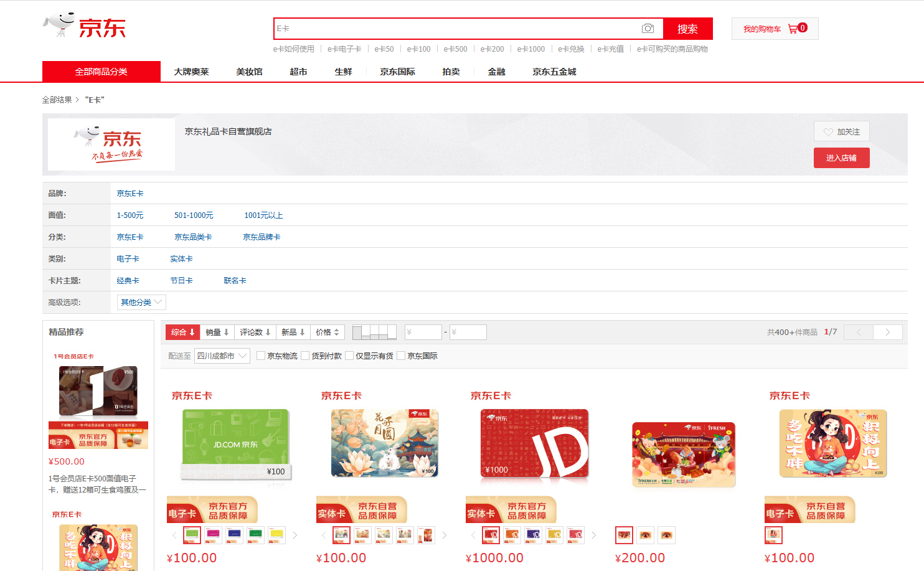Select the red last thumbnail of 花好月圆 card
Screen dimensions: 924x571
(x=427, y=535)
